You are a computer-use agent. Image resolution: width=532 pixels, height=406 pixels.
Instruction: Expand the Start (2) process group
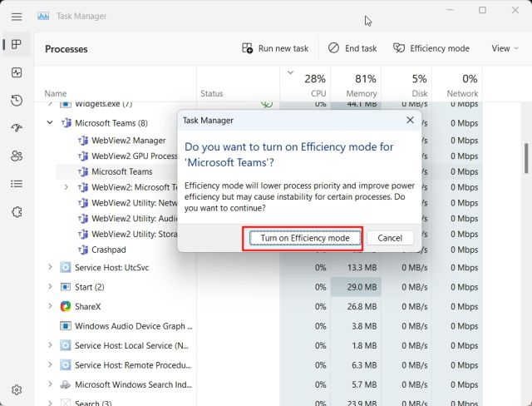[x=50, y=287]
